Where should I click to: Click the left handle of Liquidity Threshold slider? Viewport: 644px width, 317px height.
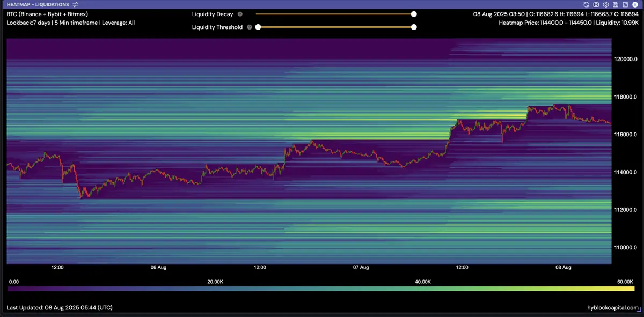(x=258, y=27)
